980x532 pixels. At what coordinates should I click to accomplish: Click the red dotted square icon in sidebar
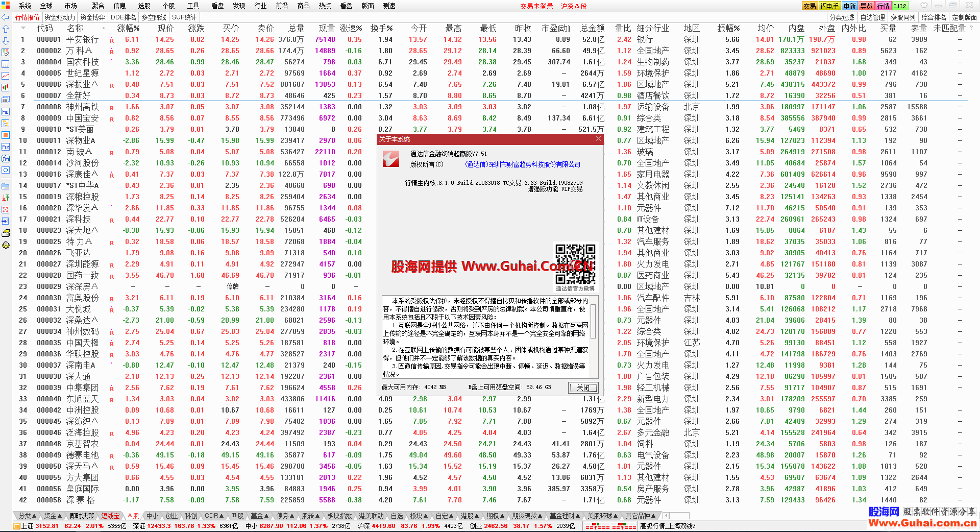[x=6, y=209]
